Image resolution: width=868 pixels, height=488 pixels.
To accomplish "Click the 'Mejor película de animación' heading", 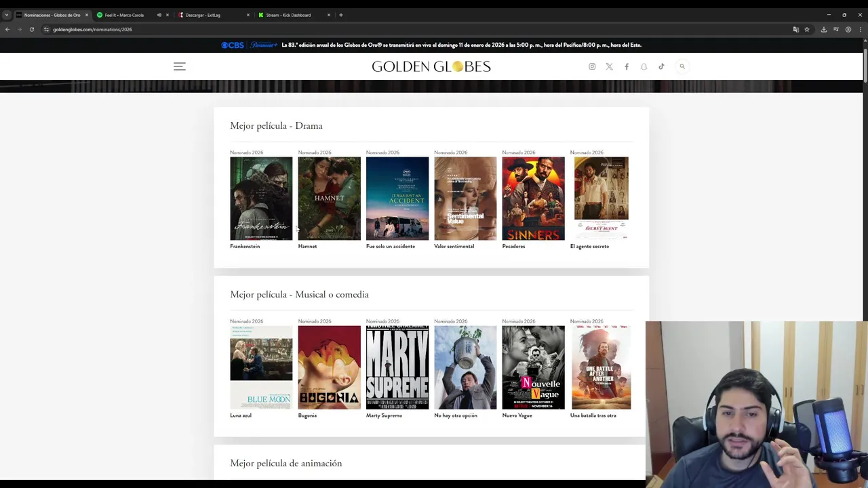I will click(x=285, y=463).
